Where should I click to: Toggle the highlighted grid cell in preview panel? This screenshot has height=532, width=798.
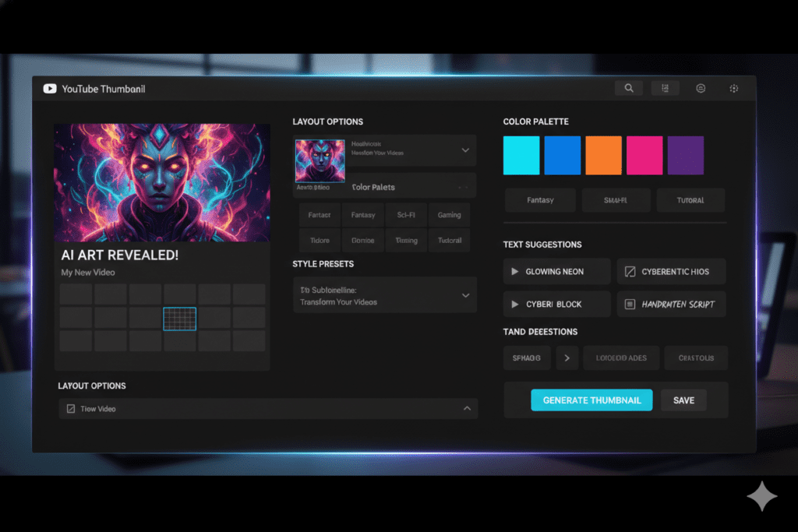(180, 319)
